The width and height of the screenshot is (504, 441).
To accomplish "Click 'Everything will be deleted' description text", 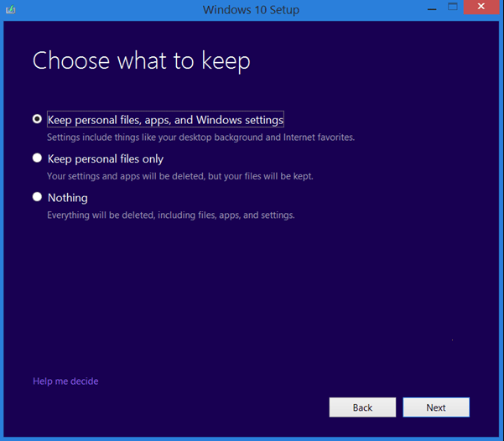I will [x=171, y=215].
